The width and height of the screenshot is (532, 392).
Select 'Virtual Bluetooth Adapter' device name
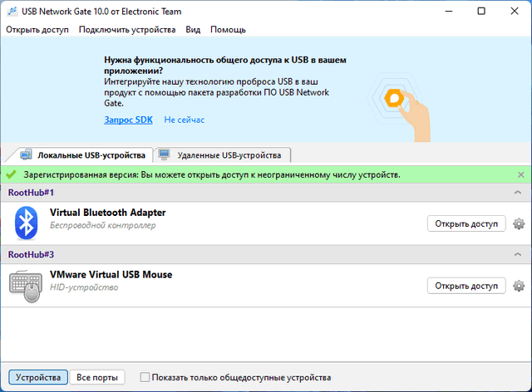[107, 213]
